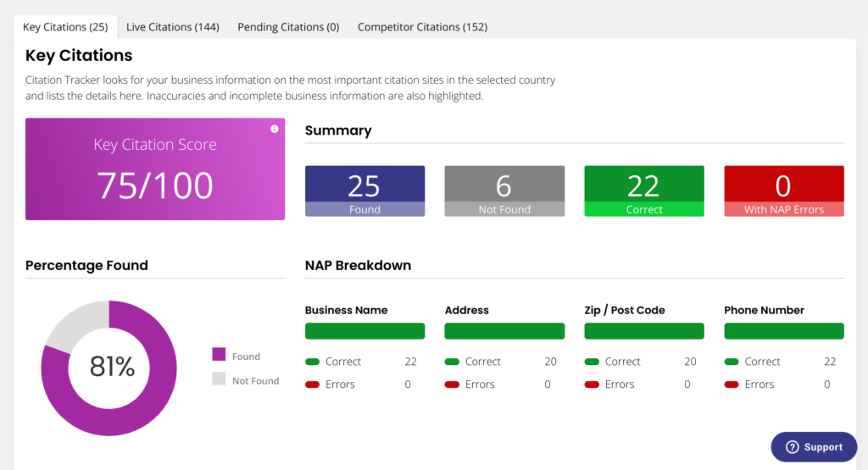Click the blue 25 Found summary tile

(364, 191)
